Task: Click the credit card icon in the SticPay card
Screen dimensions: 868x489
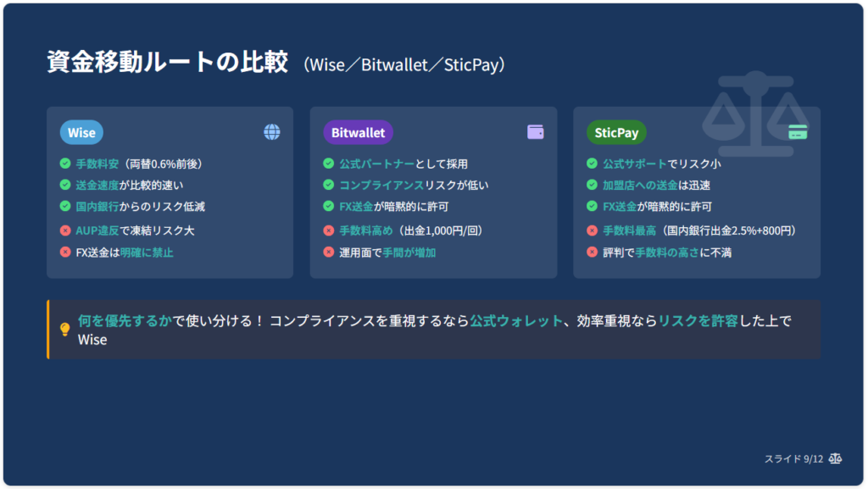Action: [798, 132]
